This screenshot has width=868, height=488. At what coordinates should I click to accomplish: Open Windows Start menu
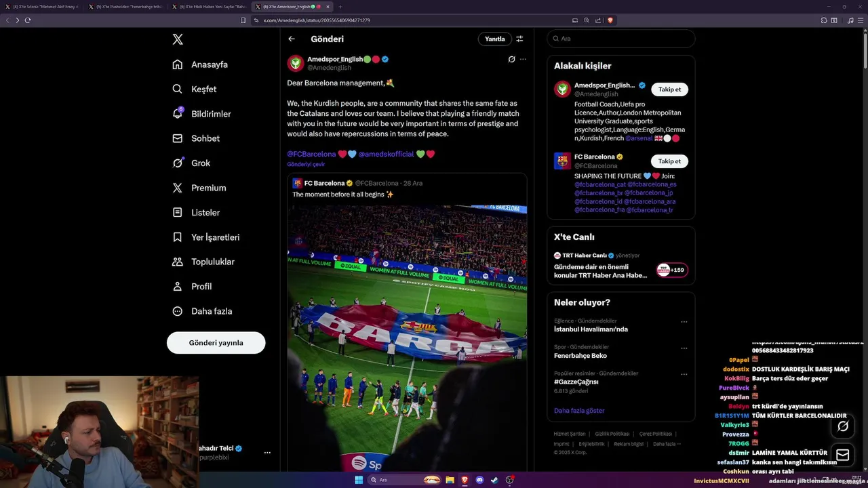pos(359,480)
